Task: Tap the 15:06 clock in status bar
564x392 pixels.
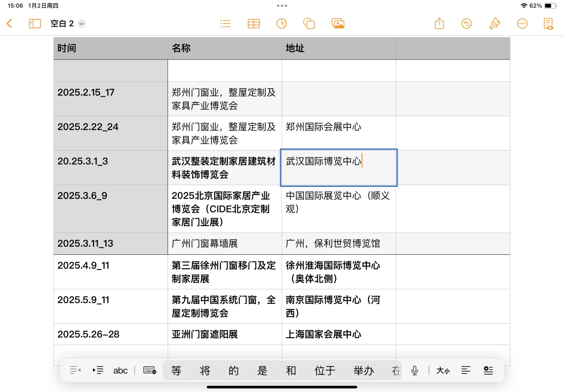Action: (x=15, y=6)
